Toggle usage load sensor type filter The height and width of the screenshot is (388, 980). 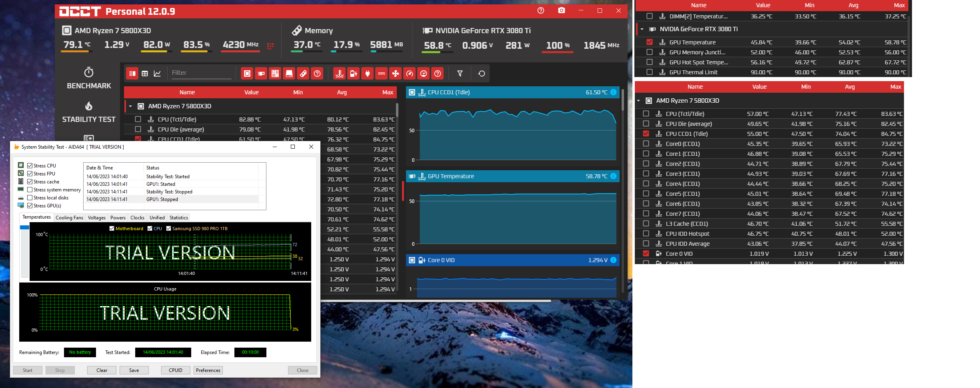pyautogui.click(x=424, y=74)
